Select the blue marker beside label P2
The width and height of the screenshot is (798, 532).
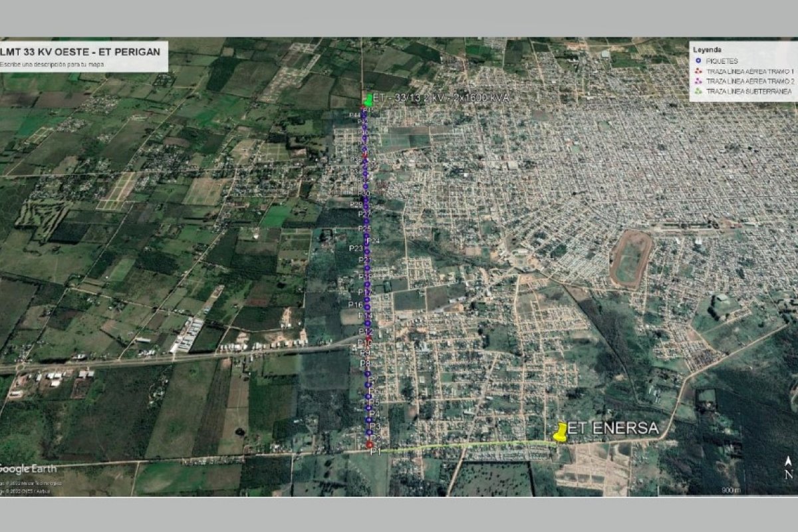370,432
